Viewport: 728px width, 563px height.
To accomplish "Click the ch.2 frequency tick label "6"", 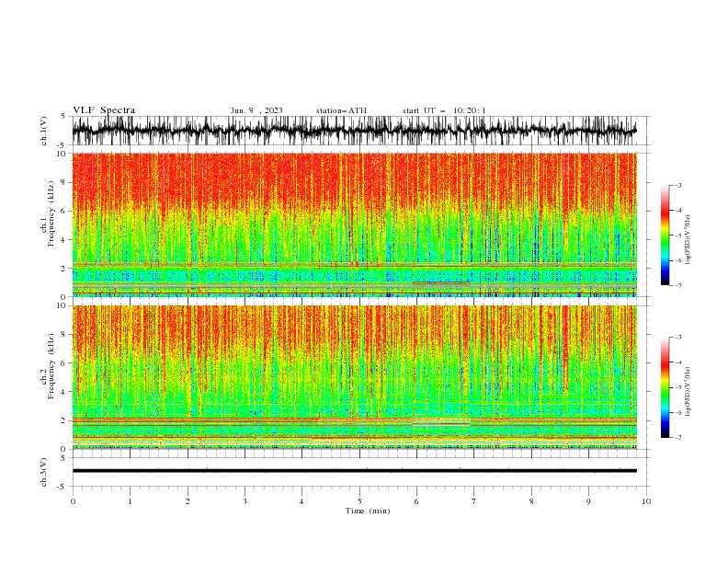I will coord(63,363).
